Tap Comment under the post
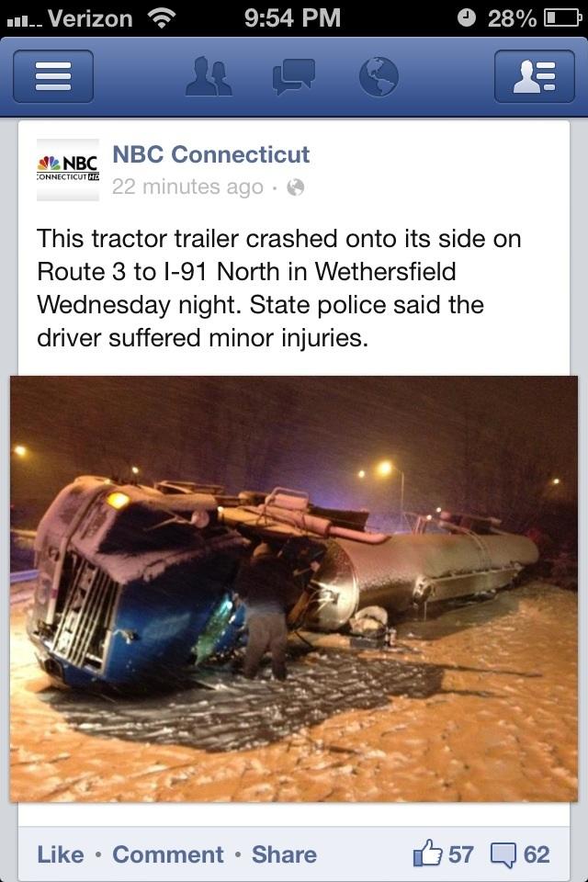This screenshot has height=882, width=588. (x=168, y=854)
